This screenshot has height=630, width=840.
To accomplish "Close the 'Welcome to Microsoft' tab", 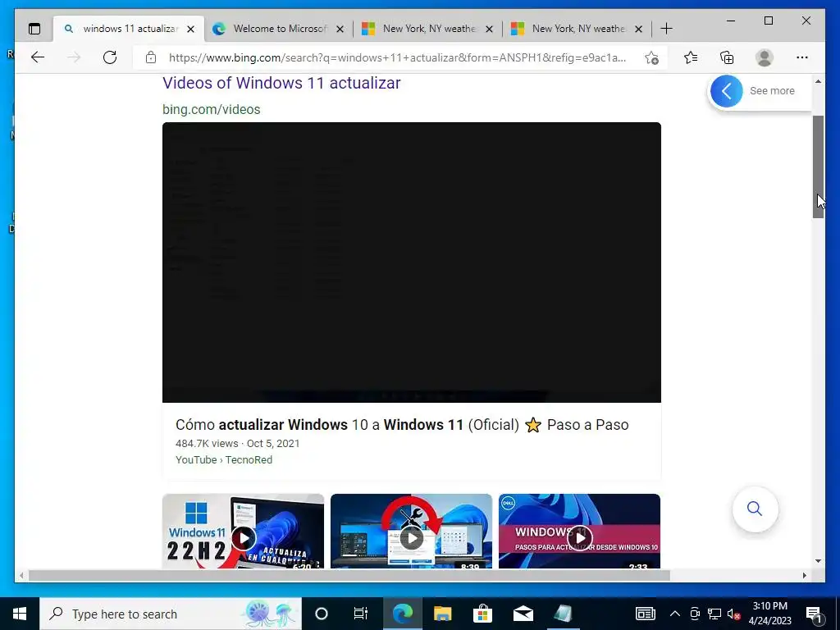I will tap(340, 29).
